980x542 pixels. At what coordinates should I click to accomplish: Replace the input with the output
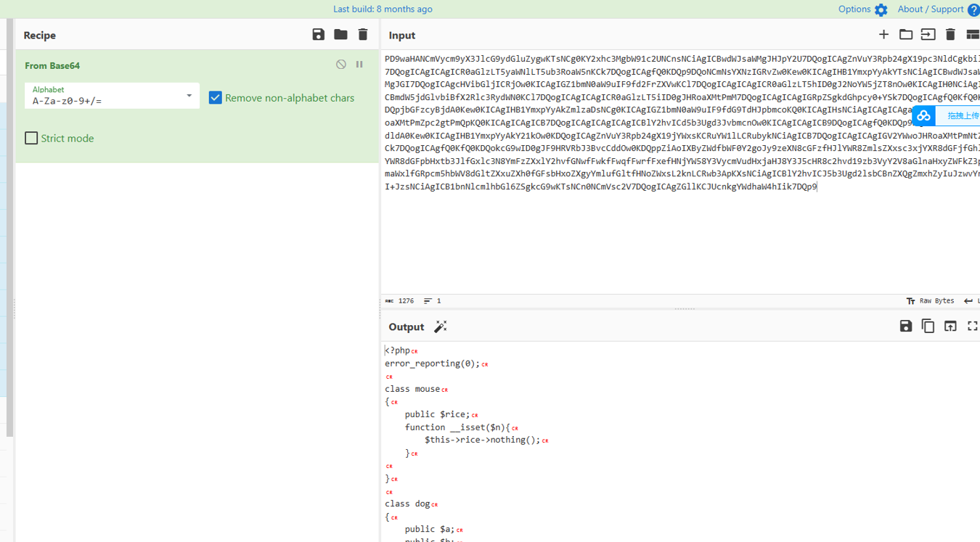tap(950, 327)
